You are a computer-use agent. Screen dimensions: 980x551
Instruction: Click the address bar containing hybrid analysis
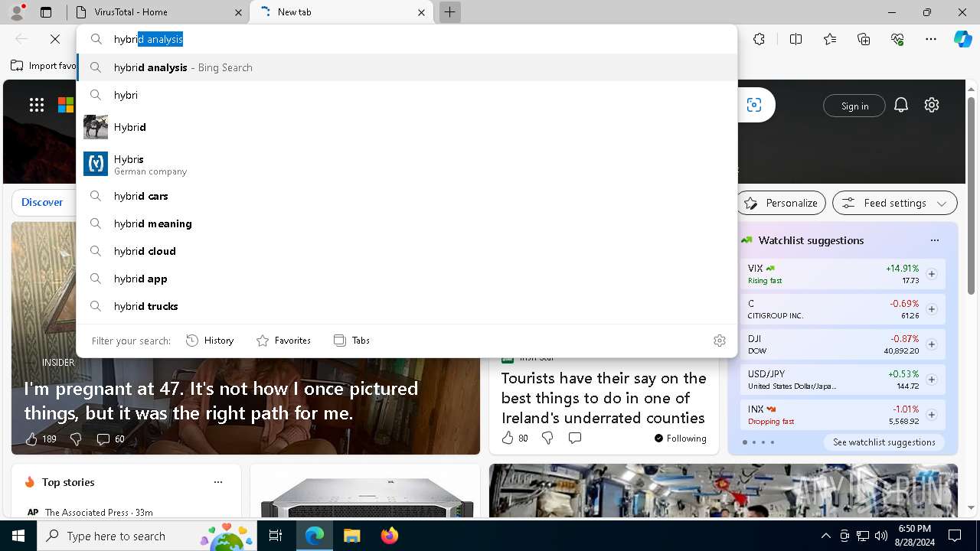407,39
